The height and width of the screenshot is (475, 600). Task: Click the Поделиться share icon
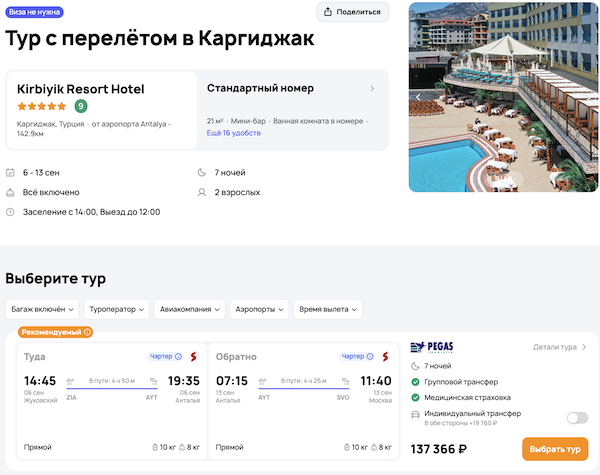pos(329,12)
